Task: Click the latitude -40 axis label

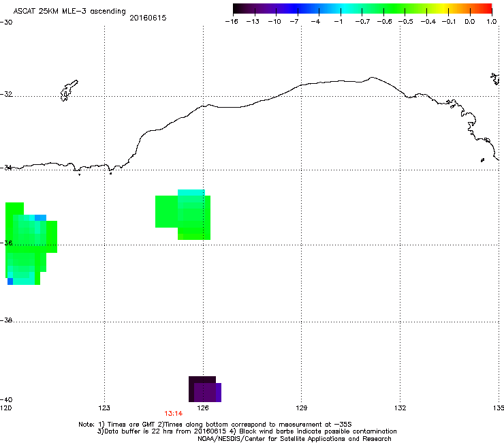Action: click(6, 399)
